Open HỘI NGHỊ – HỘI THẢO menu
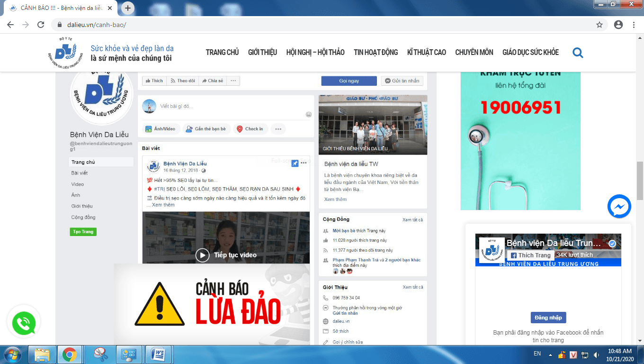 pyautogui.click(x=315, y=53)
